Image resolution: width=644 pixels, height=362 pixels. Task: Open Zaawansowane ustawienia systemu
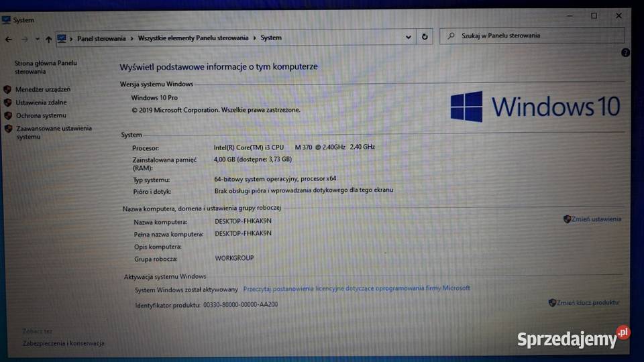(x=54, y=133)
